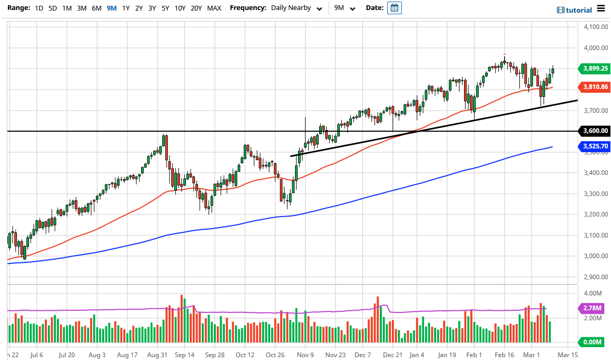The height and width of the screenshot is (364, 611).
Task: Select the MAX range option
Action: coord(214,8)
